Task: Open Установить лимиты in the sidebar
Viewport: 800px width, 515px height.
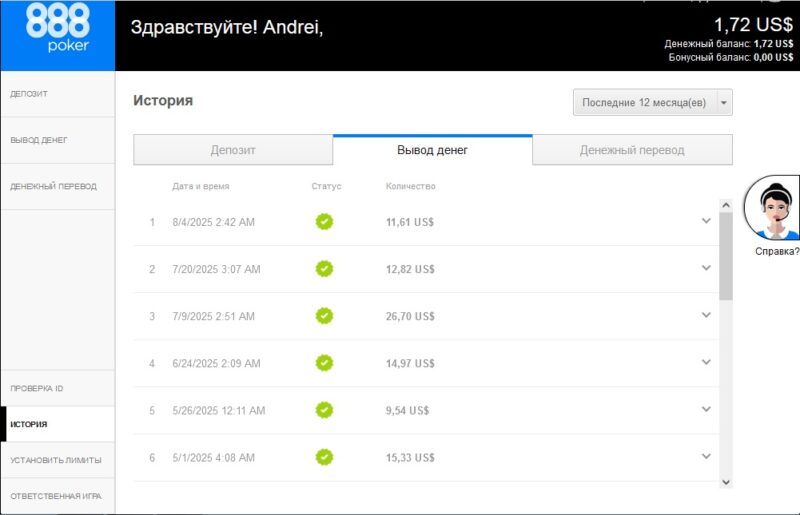Action: [x=57, y=460]
